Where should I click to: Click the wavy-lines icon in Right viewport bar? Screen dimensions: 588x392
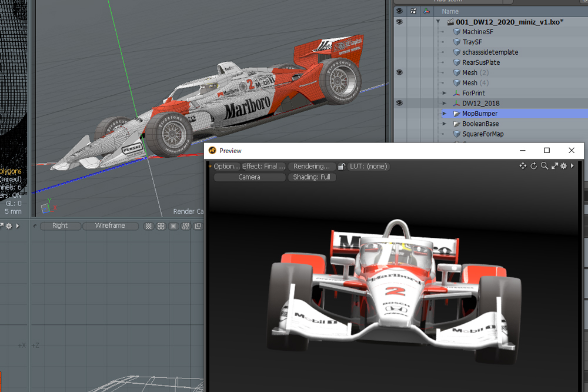click(186, 226)
